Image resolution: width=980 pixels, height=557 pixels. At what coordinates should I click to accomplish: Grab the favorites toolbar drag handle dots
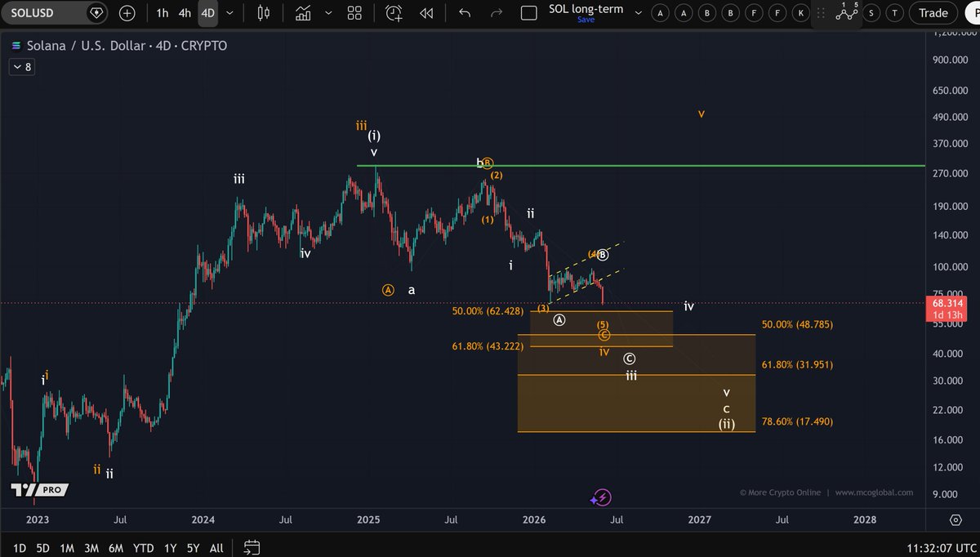coord(822,13)
